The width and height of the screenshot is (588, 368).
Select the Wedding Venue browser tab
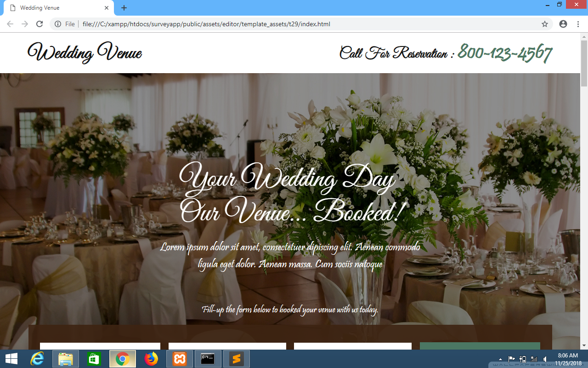click(x=59, y=8)
